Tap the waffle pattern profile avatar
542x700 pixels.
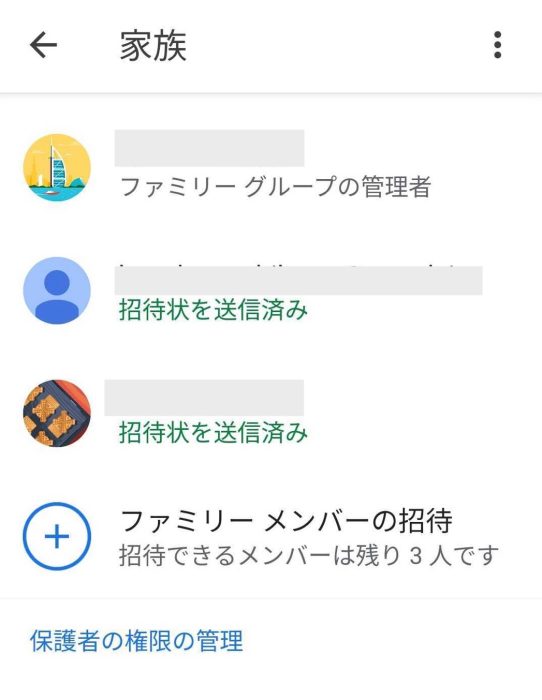[57, 413]
